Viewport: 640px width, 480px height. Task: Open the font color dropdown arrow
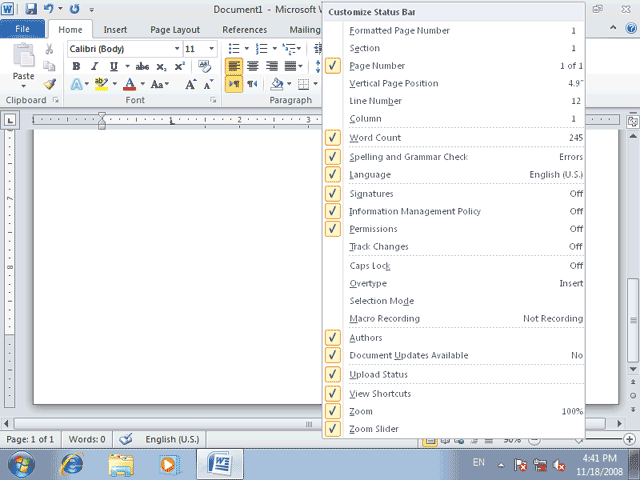142,84
